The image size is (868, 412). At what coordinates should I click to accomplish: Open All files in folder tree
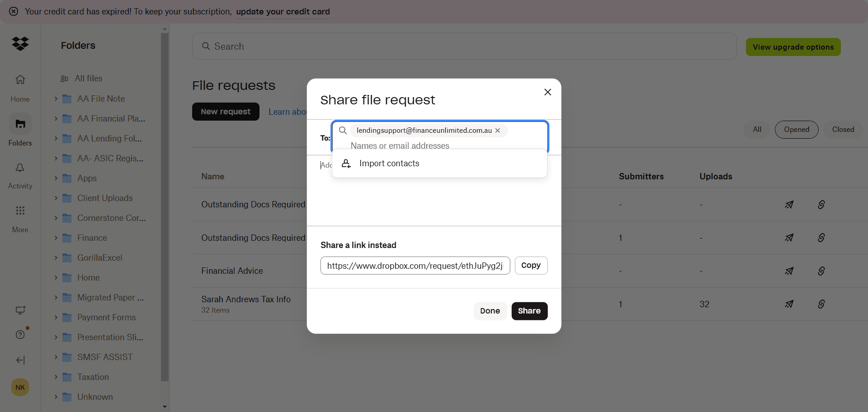[x=89, y=79]
